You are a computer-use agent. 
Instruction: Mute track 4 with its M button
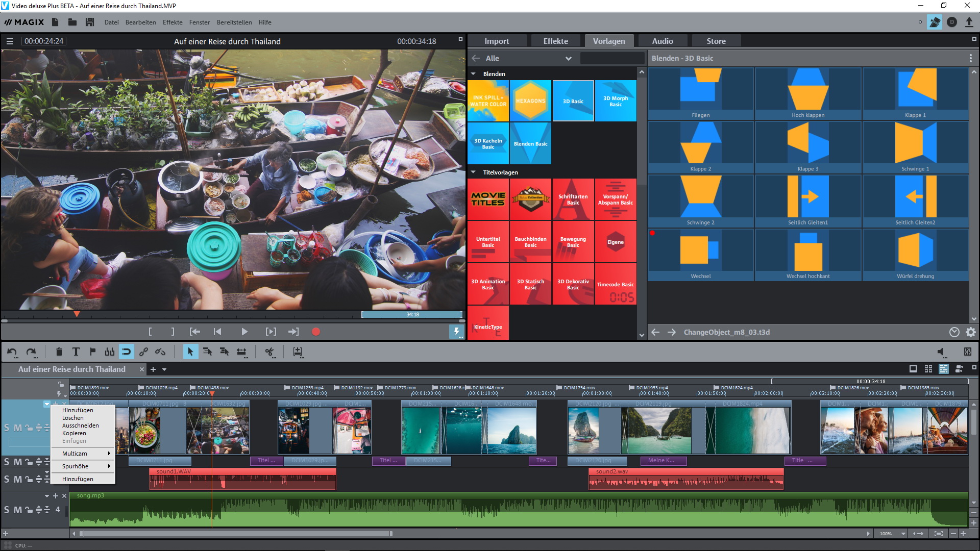point(18,510)
